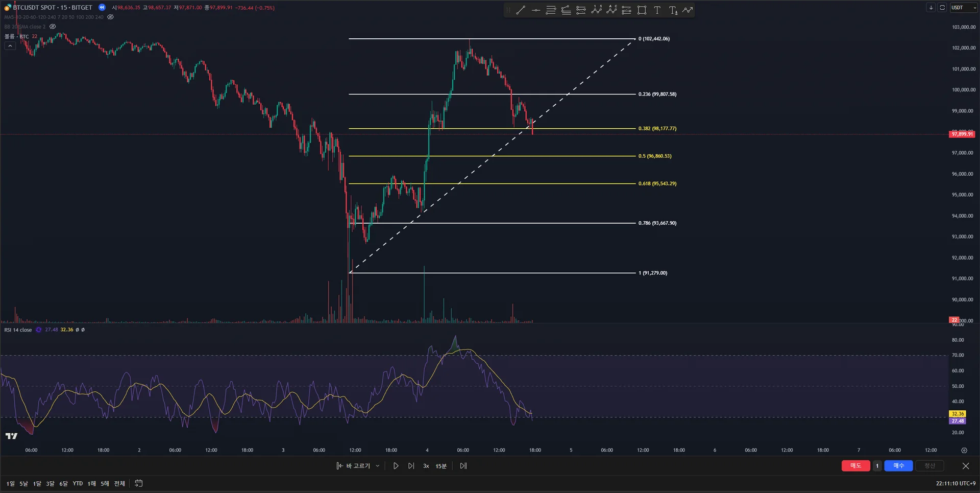This screenshot has height=493, width=980.
Task: Select the text annotation tool
Action: coord(657,10)
